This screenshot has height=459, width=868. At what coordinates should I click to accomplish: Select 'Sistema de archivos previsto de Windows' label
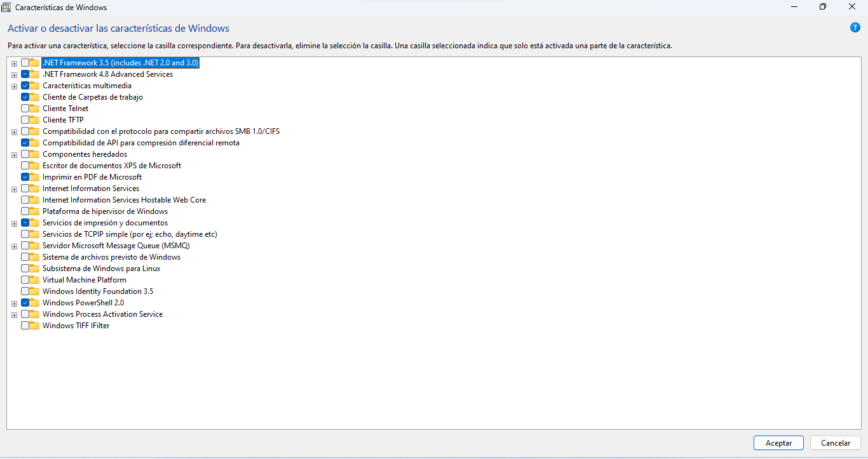111,257
